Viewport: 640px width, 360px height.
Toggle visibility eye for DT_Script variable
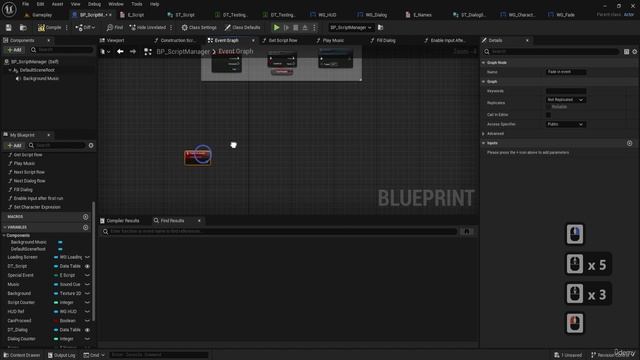[x=87, y=266]
